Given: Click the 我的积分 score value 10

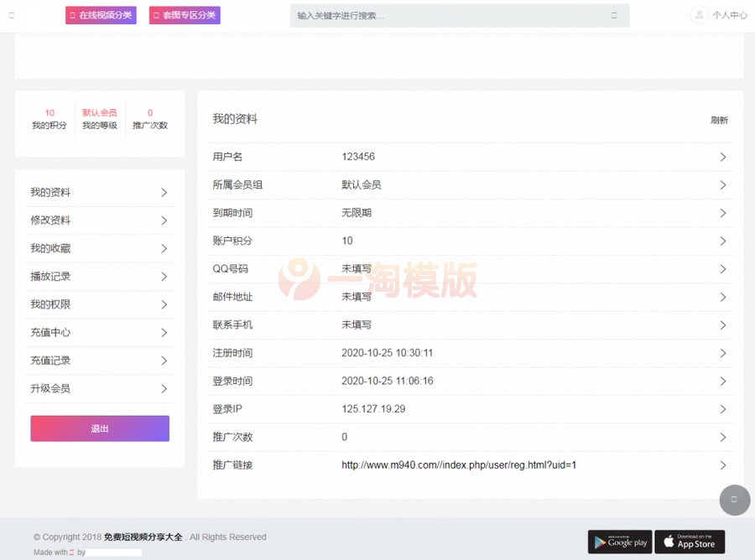Looking at the screenshot, I should (49, 112).
